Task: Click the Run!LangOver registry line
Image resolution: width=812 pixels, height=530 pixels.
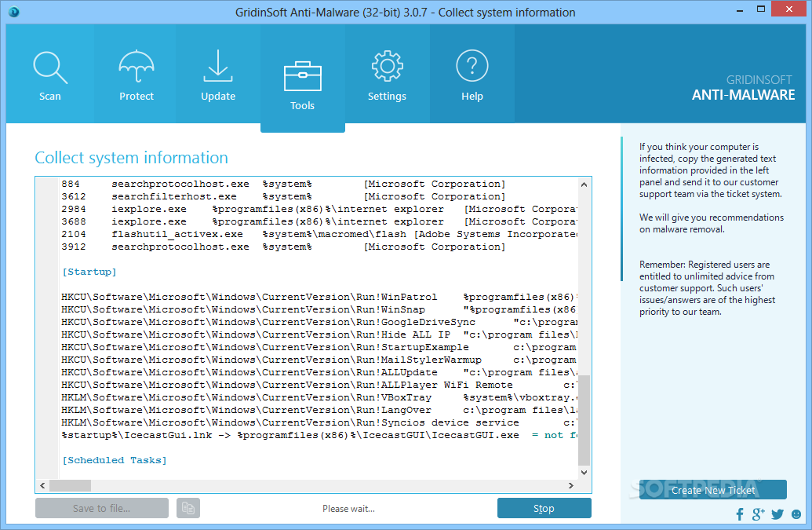Action: tap(319, 410)
